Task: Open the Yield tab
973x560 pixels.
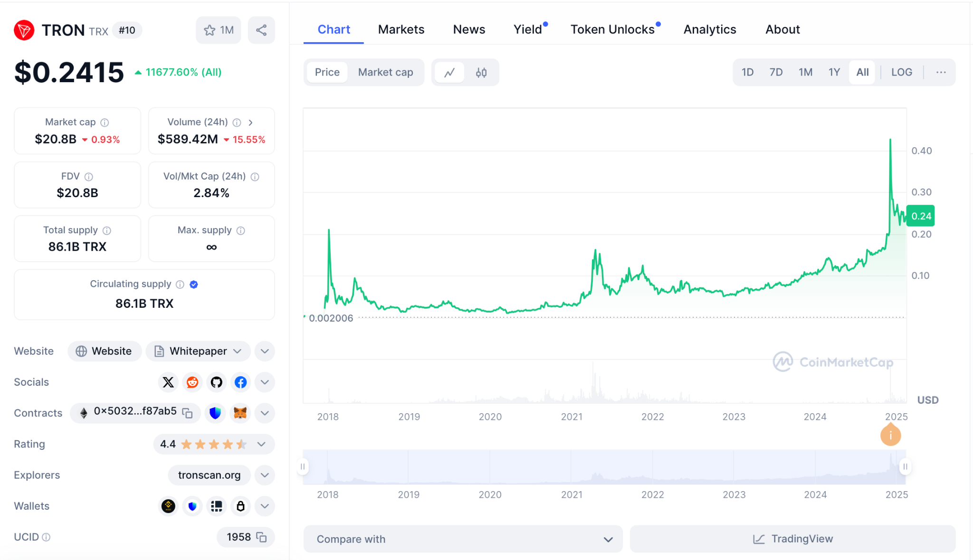Action: point(528,29)
